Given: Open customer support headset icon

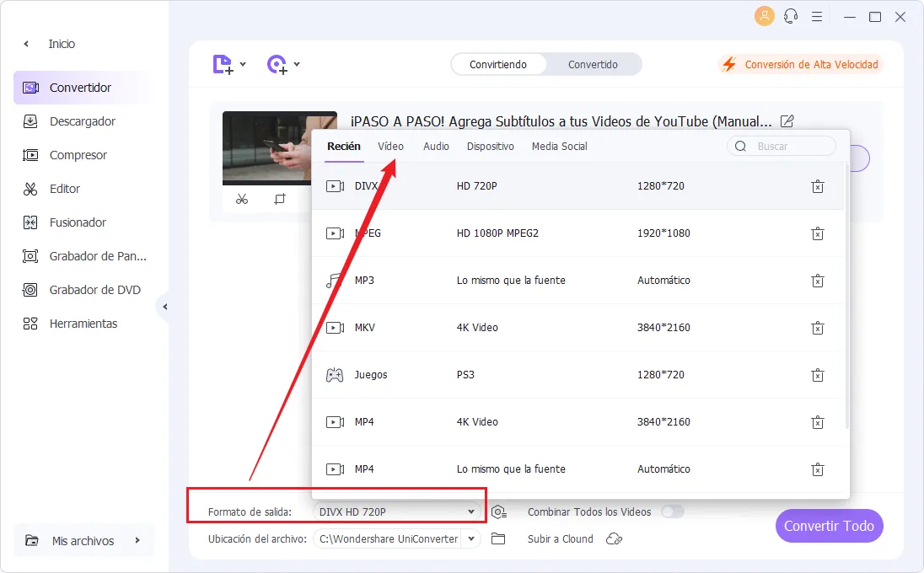Looking at the screenshot, I should (790, 16).
